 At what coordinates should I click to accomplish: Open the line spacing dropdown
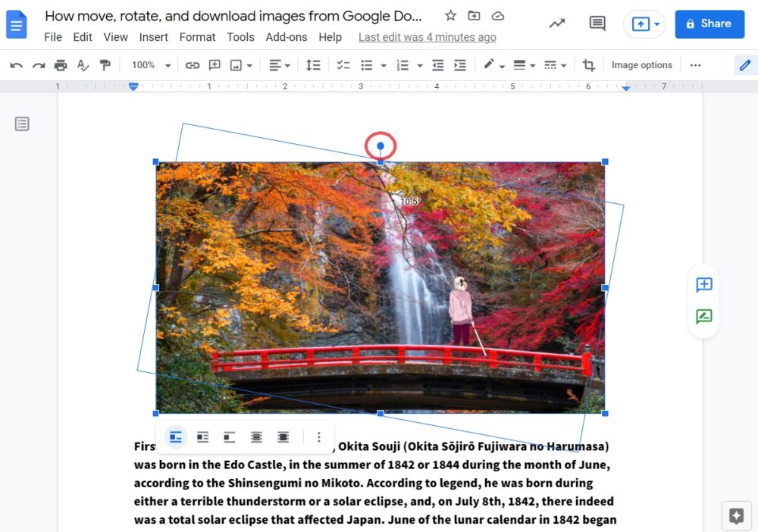click(x=313, y=64)
